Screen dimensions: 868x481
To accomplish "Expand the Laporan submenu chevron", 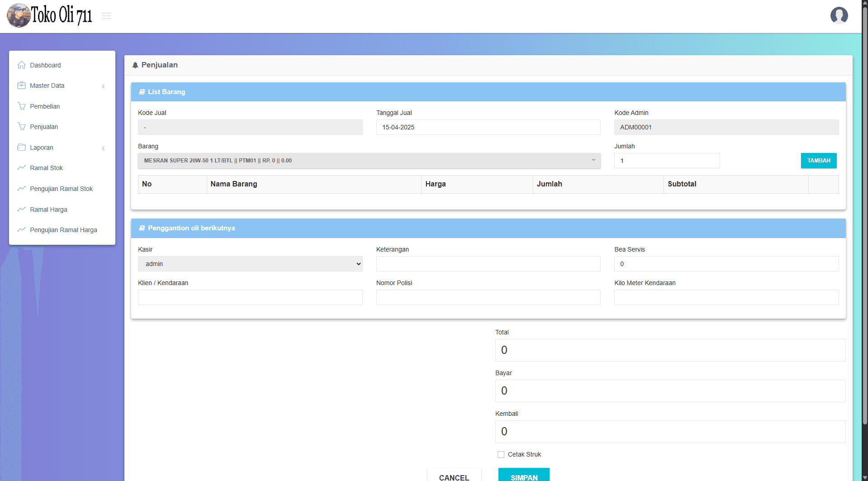I will tap(103, 148).
